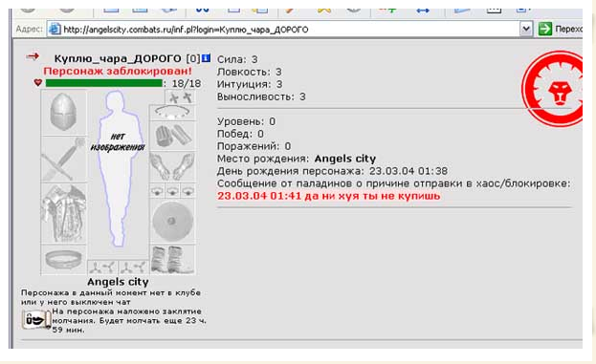
Task: Click the character name Куплю_чара_ДОРОГО
Action: [x=118, y=59]
